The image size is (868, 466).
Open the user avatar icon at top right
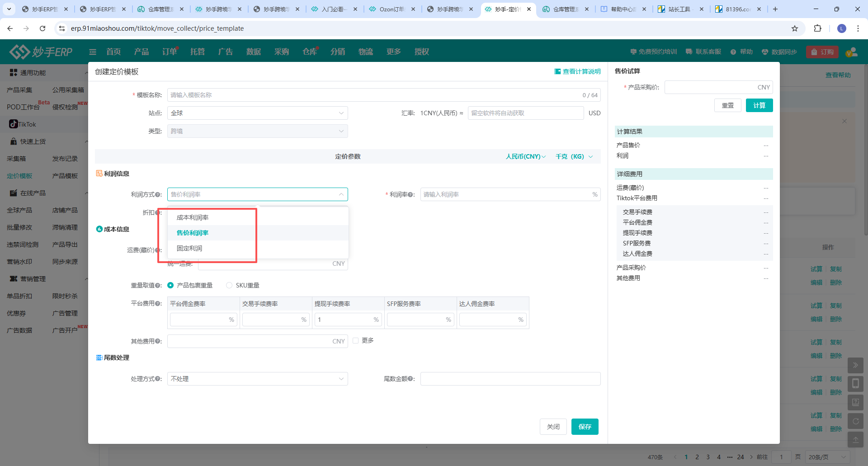851,52
